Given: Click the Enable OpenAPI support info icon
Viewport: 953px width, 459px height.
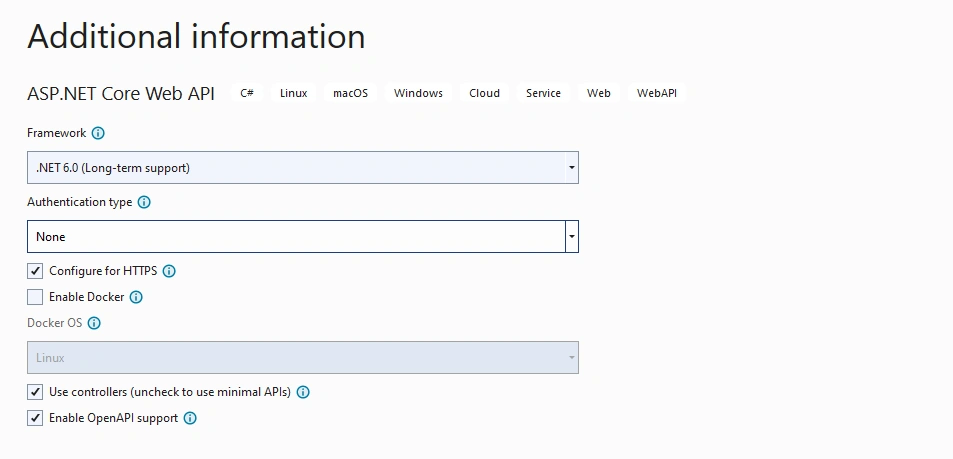Looking at the screenshot, I should click(x=190, y=418).
